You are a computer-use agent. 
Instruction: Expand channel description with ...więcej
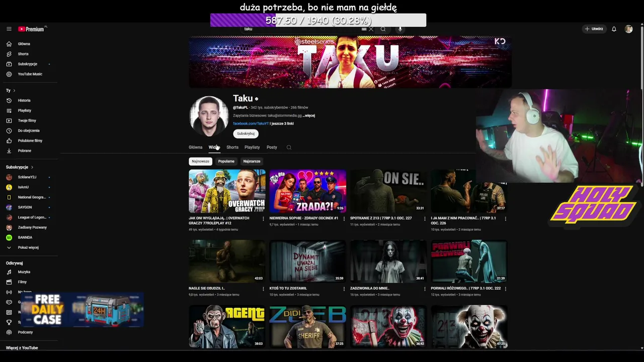coord(309,116)
